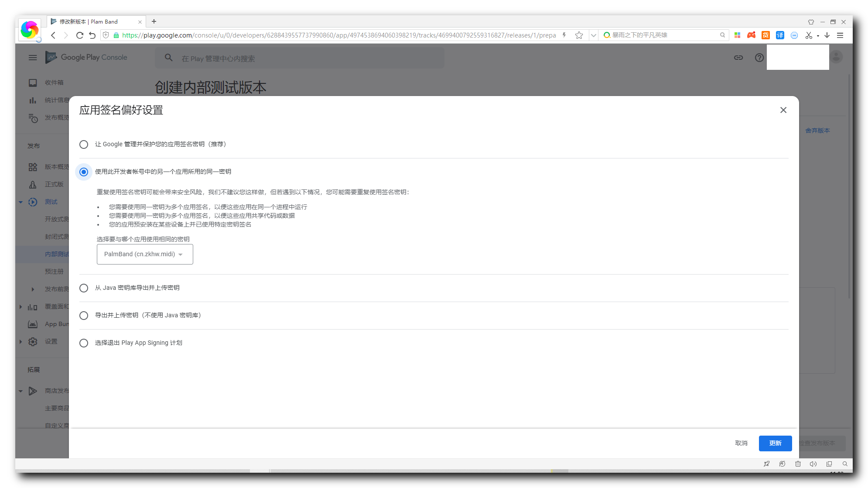Expand scissors tool dropdown arrow

pyautogui.click(x=818, y=36)
